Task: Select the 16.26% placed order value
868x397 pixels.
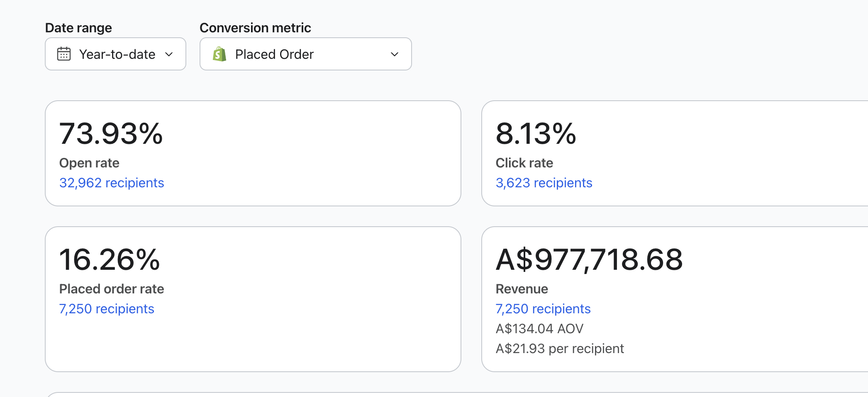Action: tap(110, 260)
